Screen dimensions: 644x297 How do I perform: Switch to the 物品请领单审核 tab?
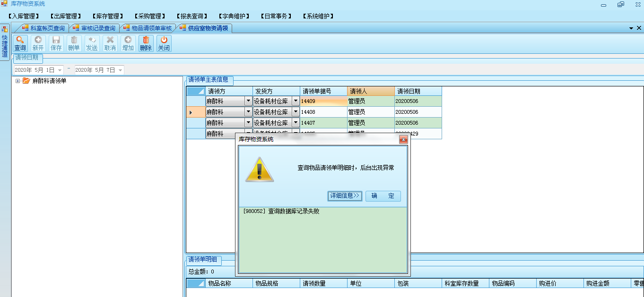tap(148, 28)
